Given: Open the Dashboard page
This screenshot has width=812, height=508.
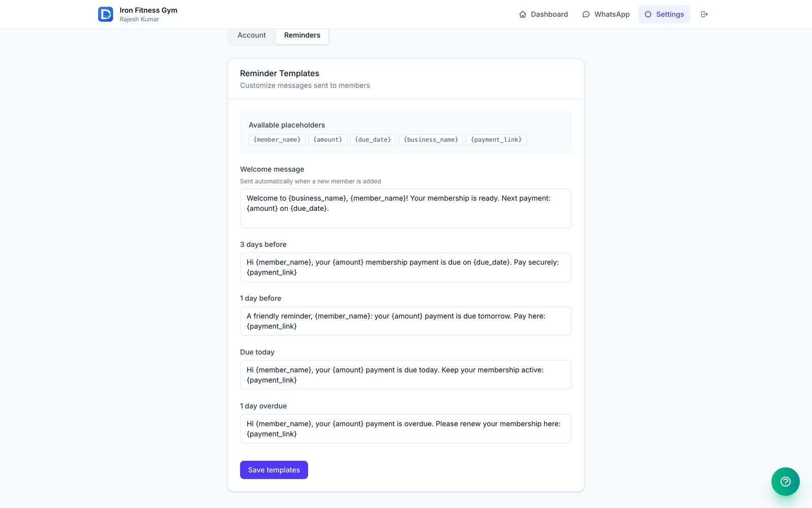Looking at the screenshot, I should point(543,14).
